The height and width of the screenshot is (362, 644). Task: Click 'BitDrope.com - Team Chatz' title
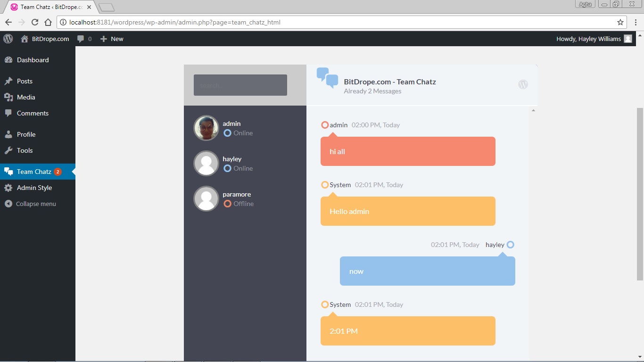click(x=390, y=82)
